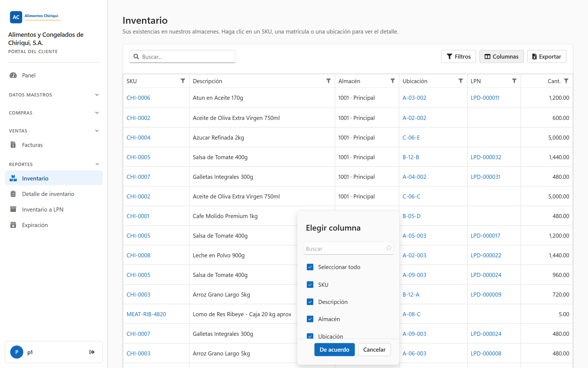Focus the main Buscar search field

click(182, 56)
